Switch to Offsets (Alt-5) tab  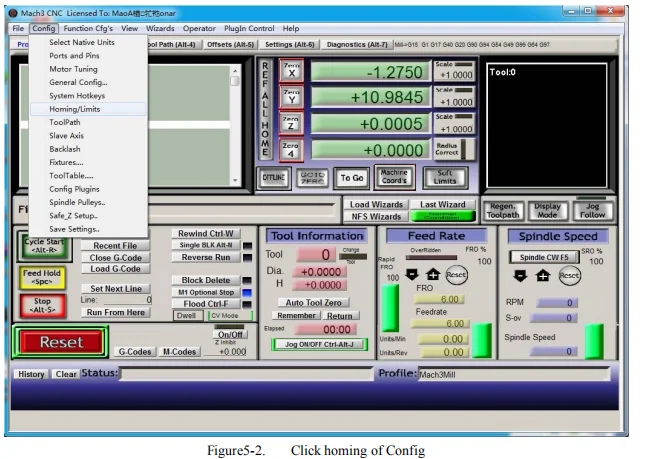[x=231, y=45]
